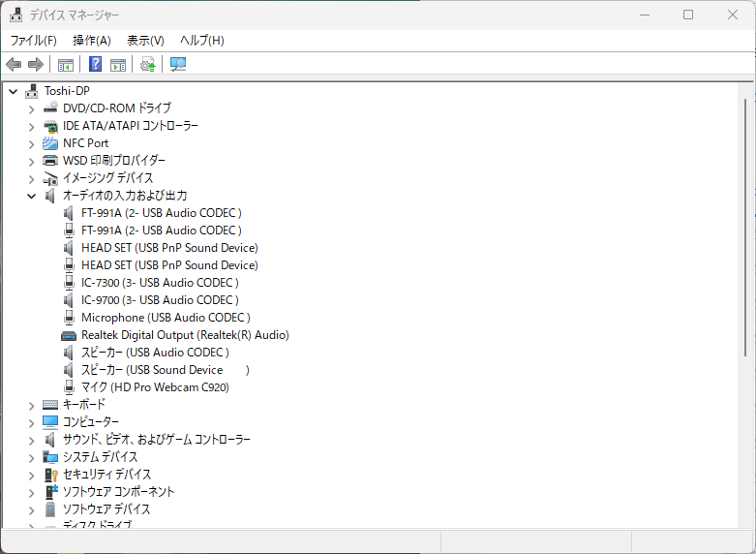The width and height of the screenshot is (756, 554).
Task: Expand DVD/CD-ROM ドライブ category
Action: click(x=32, y=109)
